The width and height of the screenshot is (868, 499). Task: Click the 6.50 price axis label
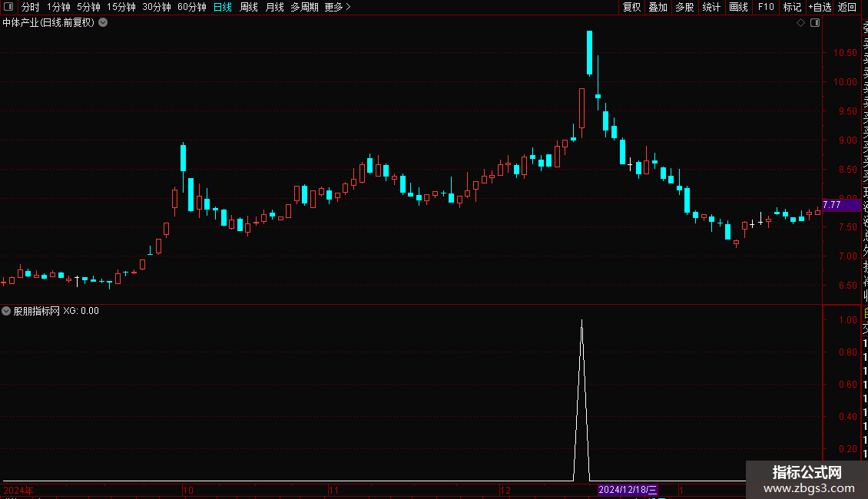click(x=847, y=286)
